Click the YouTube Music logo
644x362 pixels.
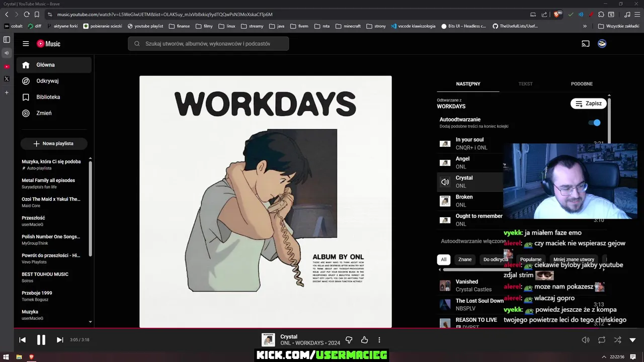[x=48, y=44]
